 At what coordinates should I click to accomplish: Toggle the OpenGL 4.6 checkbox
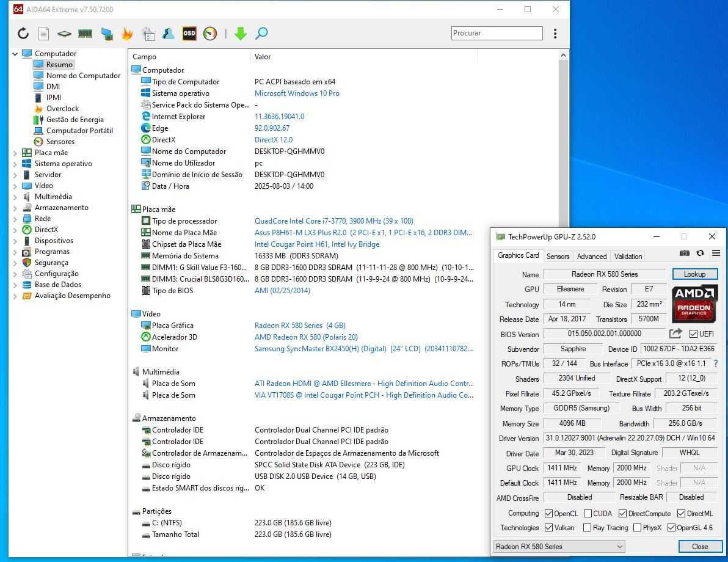point(671,528)
